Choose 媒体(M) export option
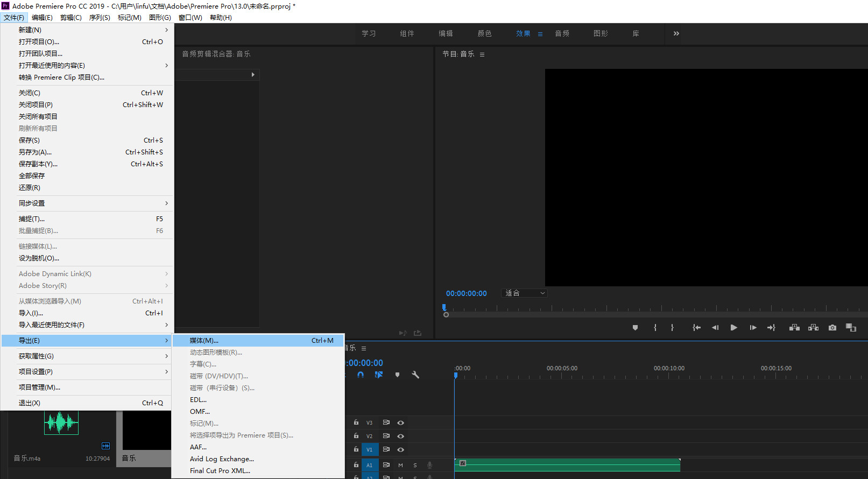868x479 pixels. point(258,341)
